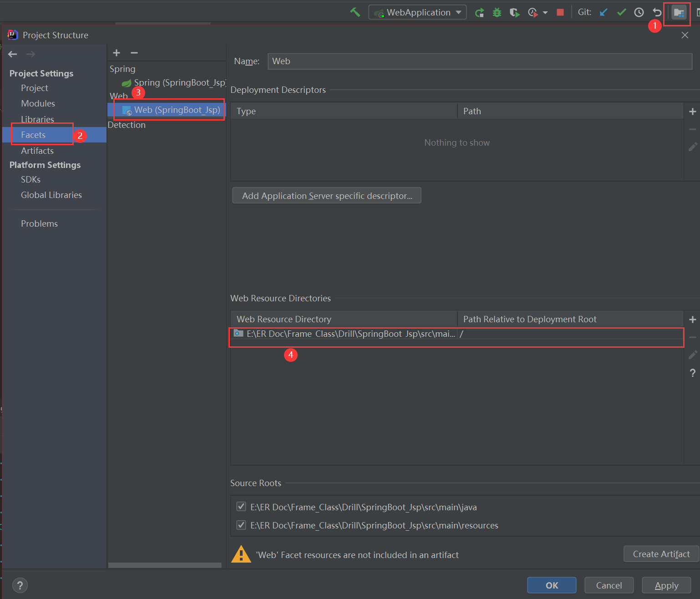Click the Build project hammer icon
Image resolution: width=700 pixels, height=599 pixels.
(355, 12)
